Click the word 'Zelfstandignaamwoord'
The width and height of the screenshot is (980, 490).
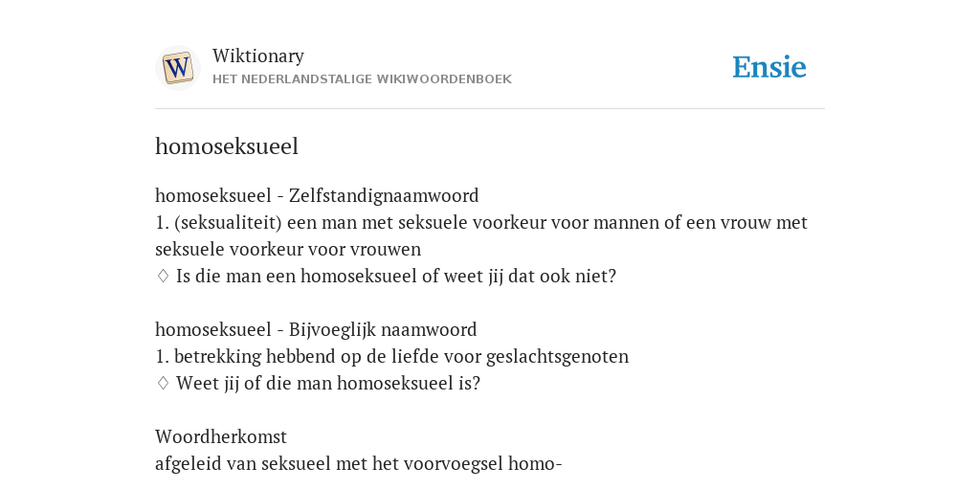coord(384,195)
